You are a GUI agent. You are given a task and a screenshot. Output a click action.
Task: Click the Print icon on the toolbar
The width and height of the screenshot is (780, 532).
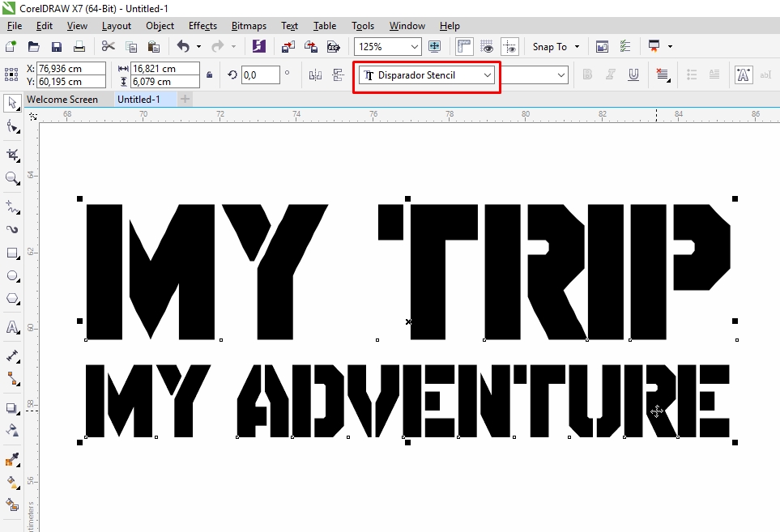(x=79, y=46)
